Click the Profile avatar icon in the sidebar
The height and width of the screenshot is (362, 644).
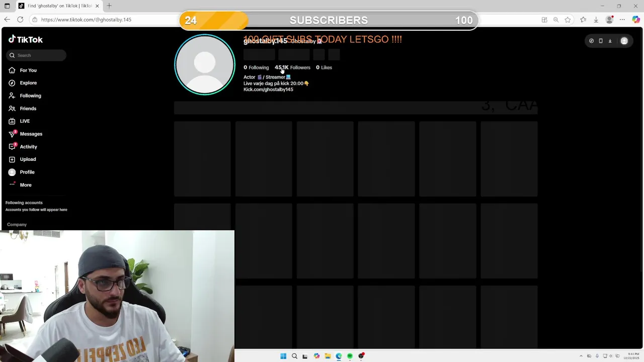coord(12,172)
